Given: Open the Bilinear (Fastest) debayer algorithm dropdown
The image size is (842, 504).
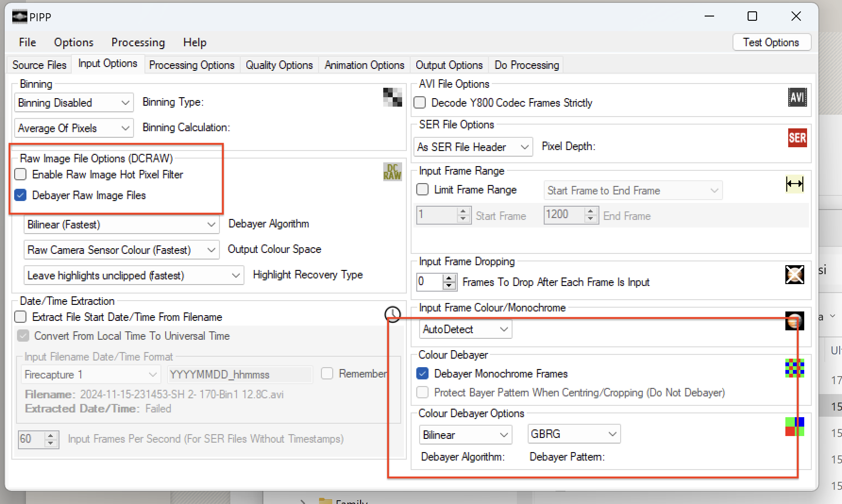Looking at the screenshot, I should click(122, 225).
